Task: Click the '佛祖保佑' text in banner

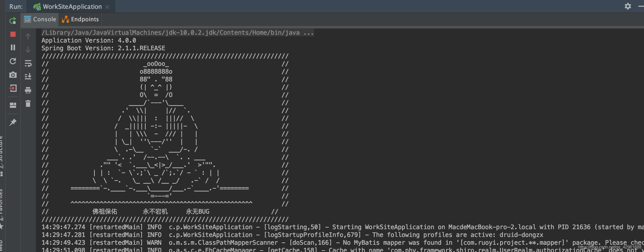Action: (x=105, y=212)
